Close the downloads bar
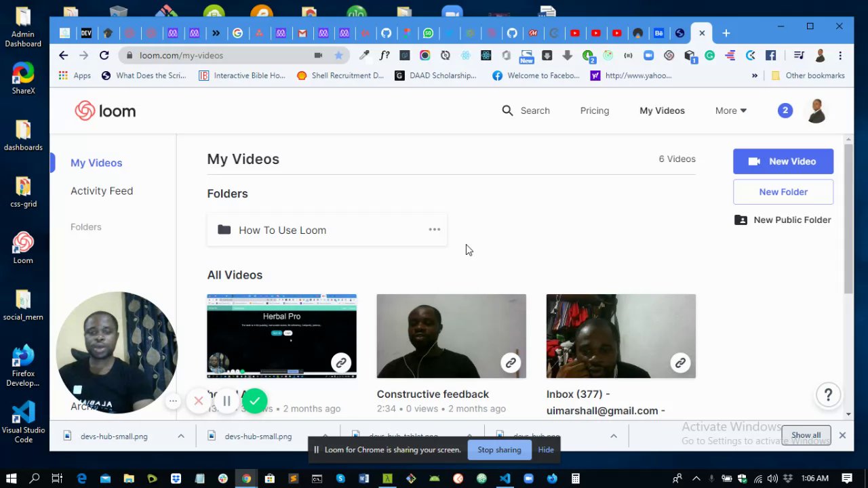 842,435
